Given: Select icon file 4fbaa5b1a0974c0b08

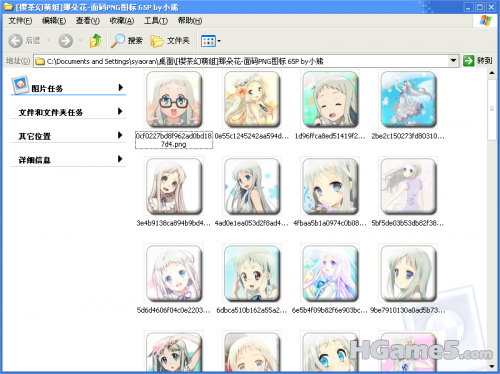Looking at the screenshot, I should click(x=330, y=186).
